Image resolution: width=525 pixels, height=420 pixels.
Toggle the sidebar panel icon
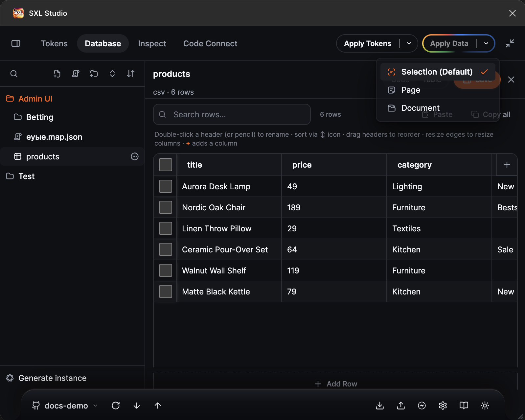(16, 43)
